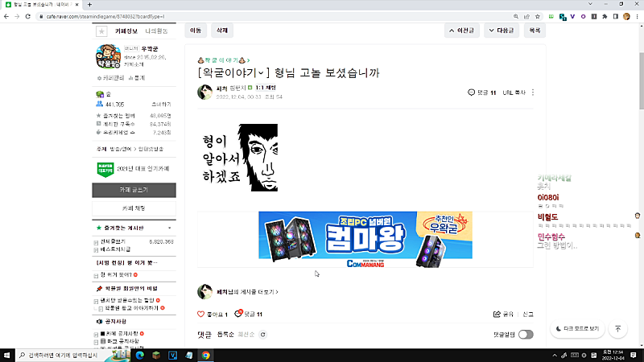Screen dimensions: 644x362
Task: Click the cafe favorite star icon beside 카페정보
Action: click(101, 31)
